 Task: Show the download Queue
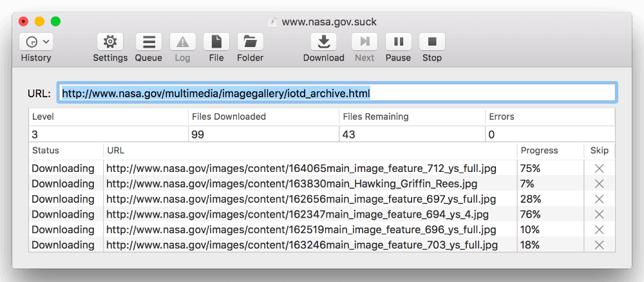(x=149, y=41)
